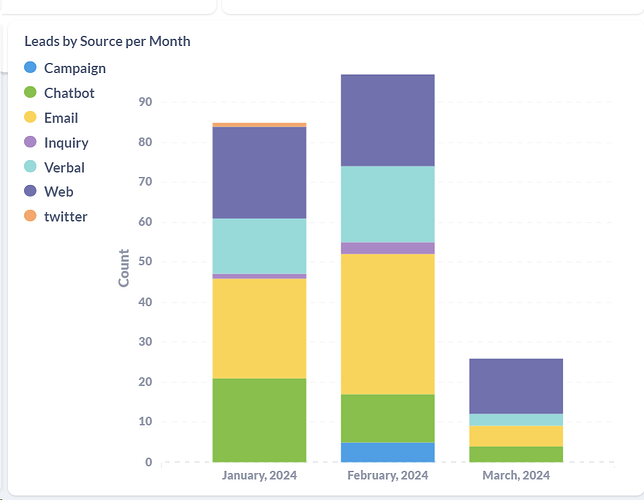Viewport: 644px width, 500px height.
Task: Select the Campaign legend label
Action: (x=75, y=68)
